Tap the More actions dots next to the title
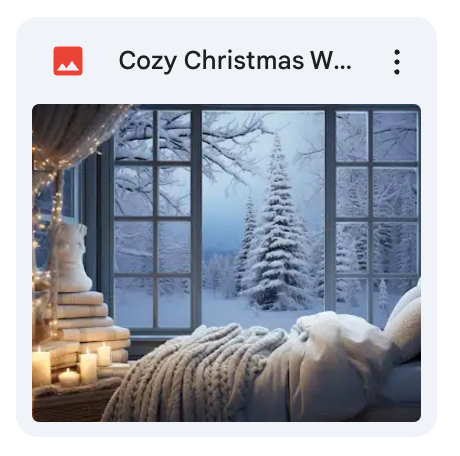The image size is (460, 456). 396,62
